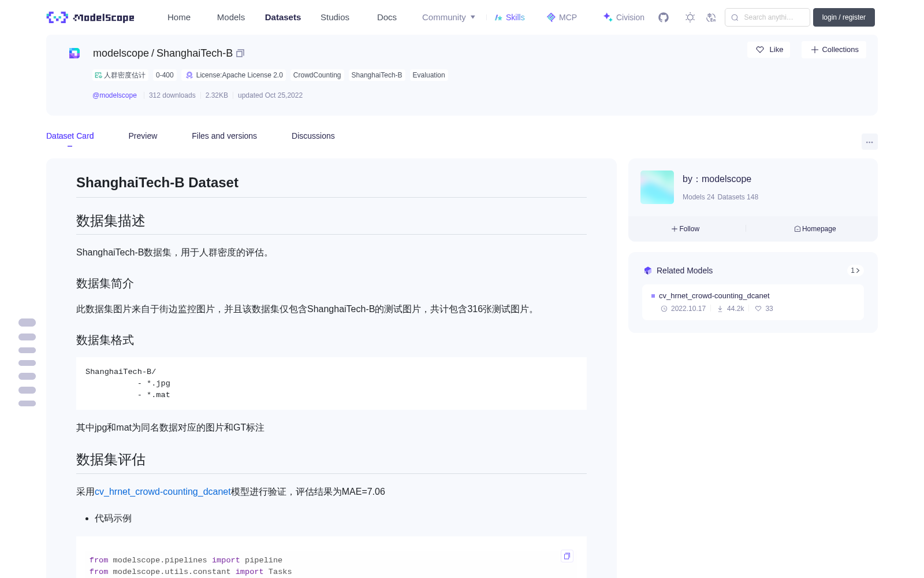924x578 pixels.
Task: Click the 人群密度估计 tag icon
Action: [98, 75]
